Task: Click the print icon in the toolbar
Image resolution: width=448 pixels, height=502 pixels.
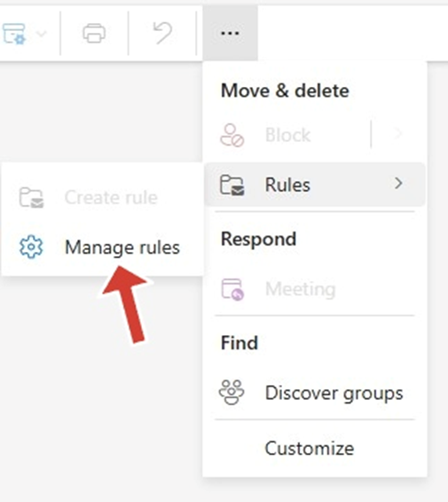Action: 94,34
